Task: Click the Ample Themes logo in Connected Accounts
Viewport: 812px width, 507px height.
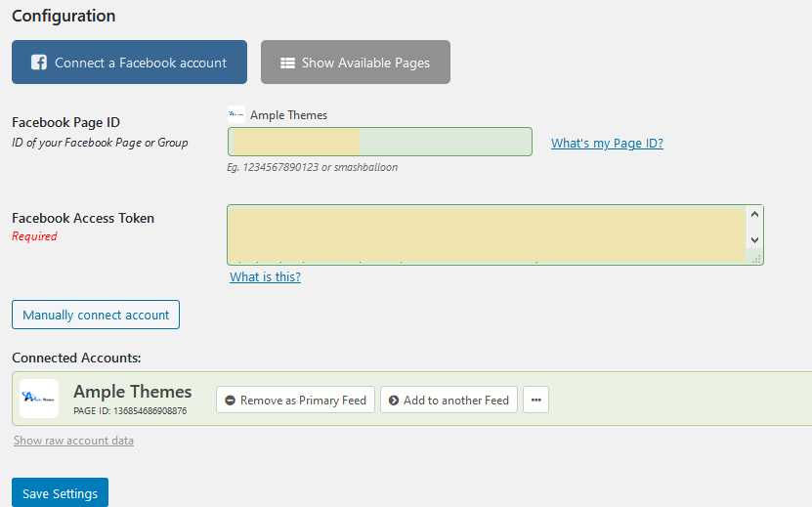Action: pyautogui.click(x=39, y=399)
